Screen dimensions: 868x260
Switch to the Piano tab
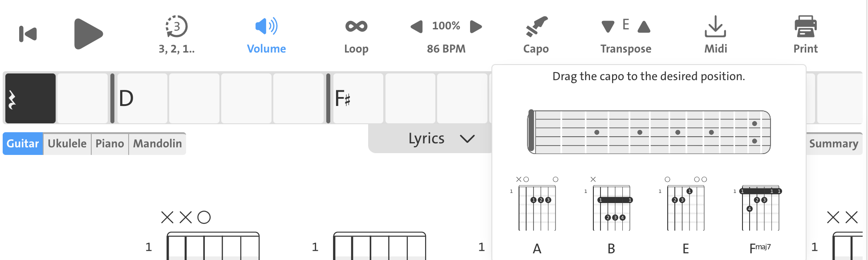[x=110, y=144]
